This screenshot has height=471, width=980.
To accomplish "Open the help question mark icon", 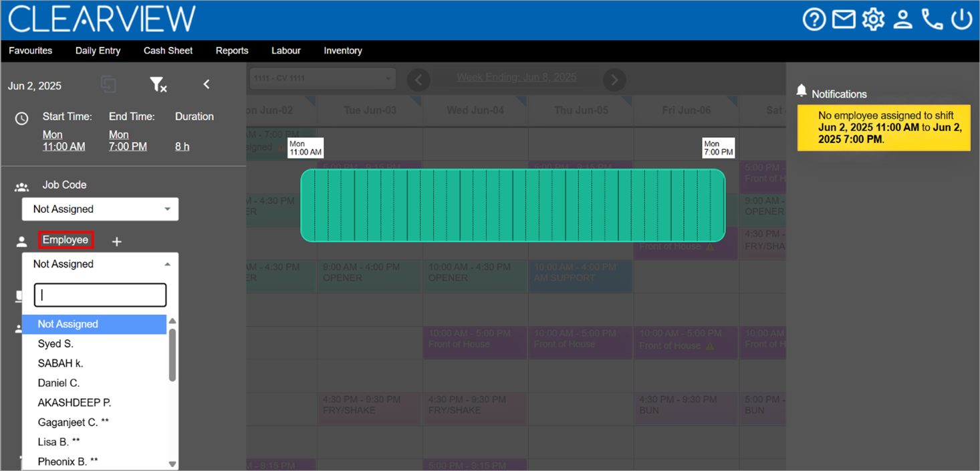I will (814, 19).
